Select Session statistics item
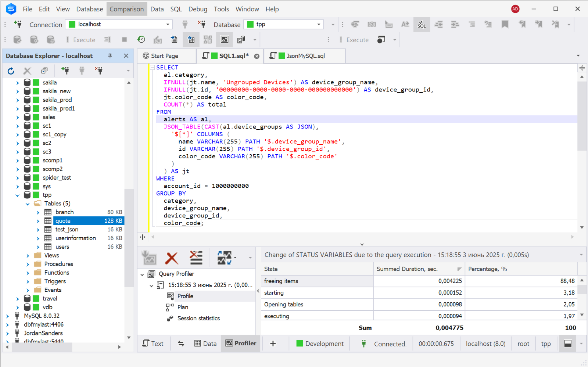Screen dimensions: 588x367 (198, 318)
